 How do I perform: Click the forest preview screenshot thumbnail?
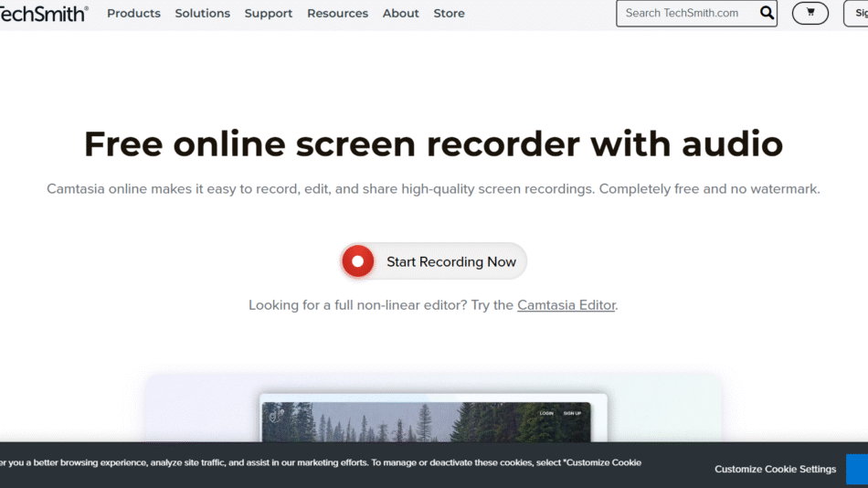coord(434,425)
